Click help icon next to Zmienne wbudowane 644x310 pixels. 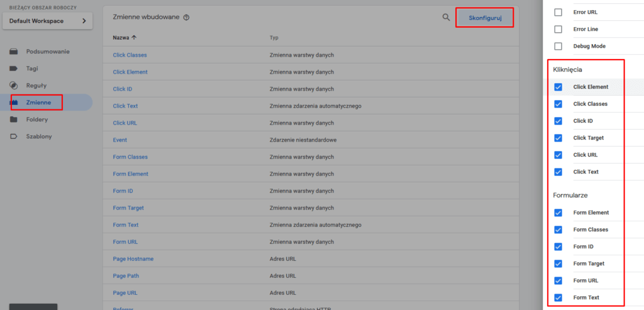point(186,18)
